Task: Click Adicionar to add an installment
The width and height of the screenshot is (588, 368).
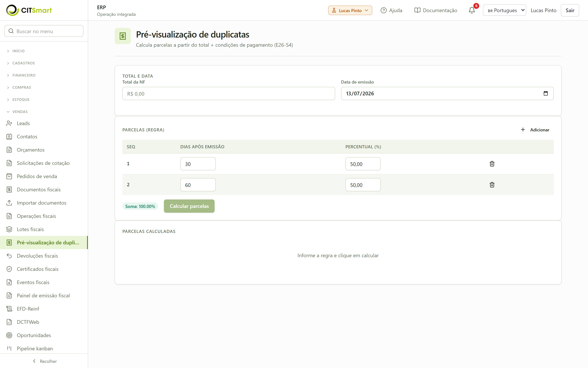Action: (x=535, y=130)
